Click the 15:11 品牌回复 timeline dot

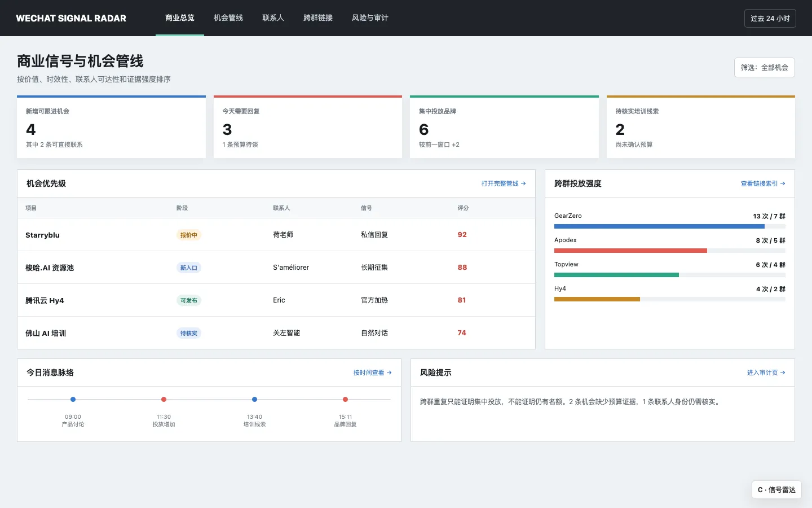pyautogui.click(x=345, y=399)
